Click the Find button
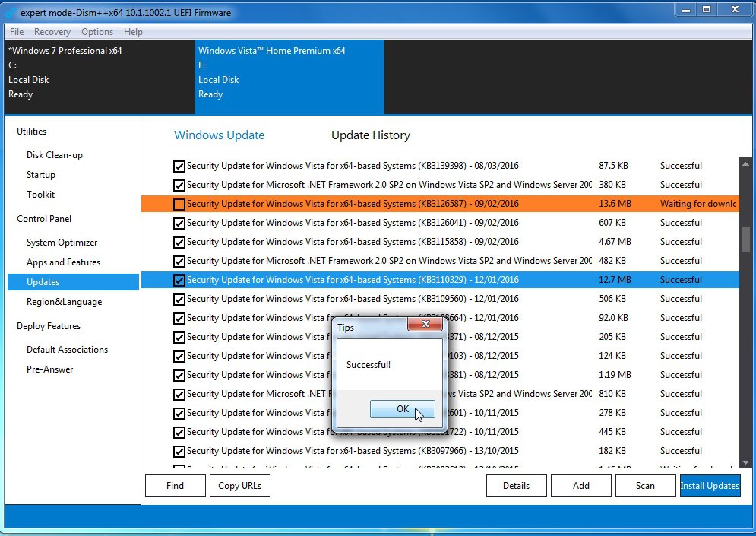756x536 pixels. click(x=175, y=486)
